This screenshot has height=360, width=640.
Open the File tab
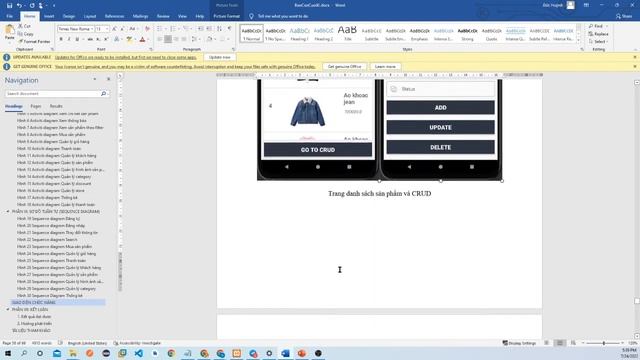tap(9, 16)
